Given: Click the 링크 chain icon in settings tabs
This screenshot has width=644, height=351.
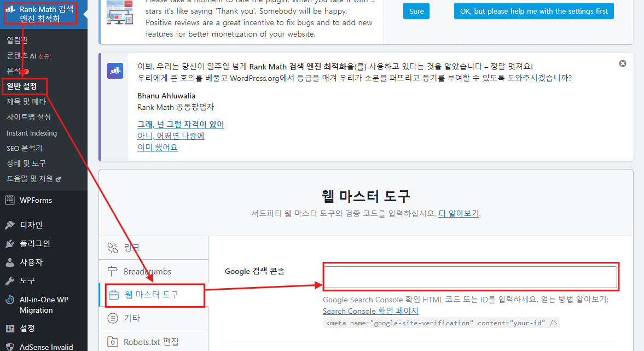Looking at the screenshot, I should [113, 248].
